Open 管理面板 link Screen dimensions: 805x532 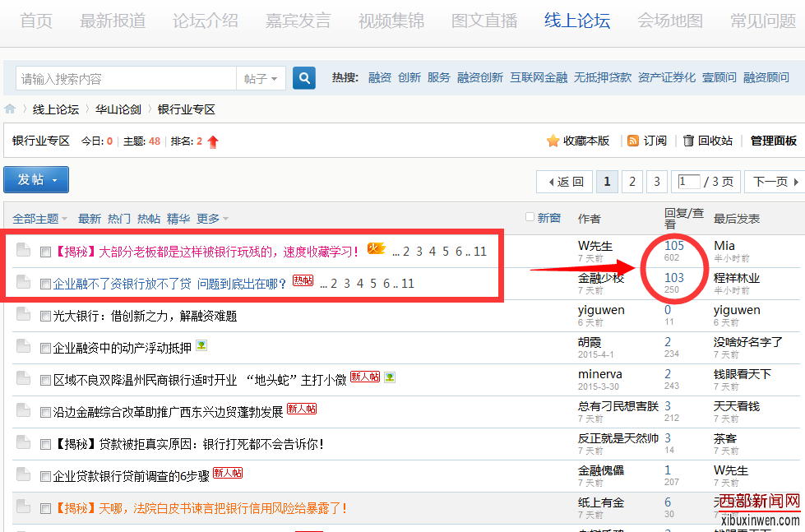pos(773,141)
